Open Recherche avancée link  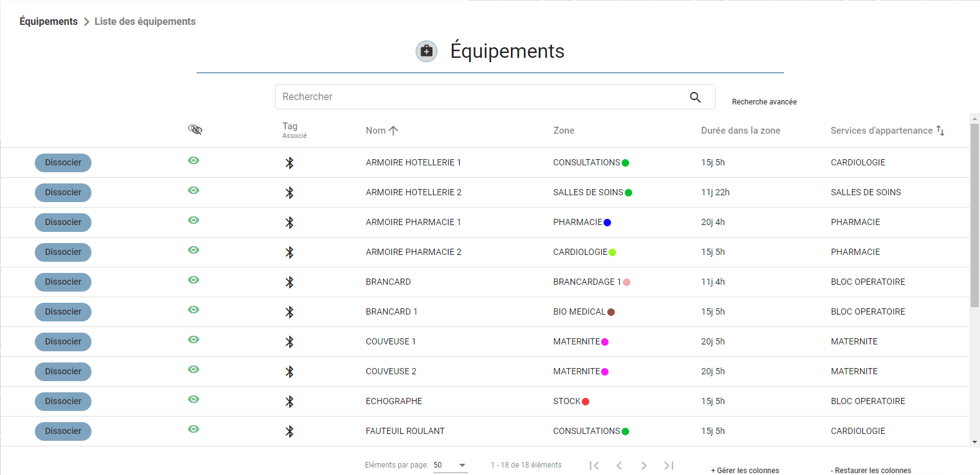pos(764,102)
